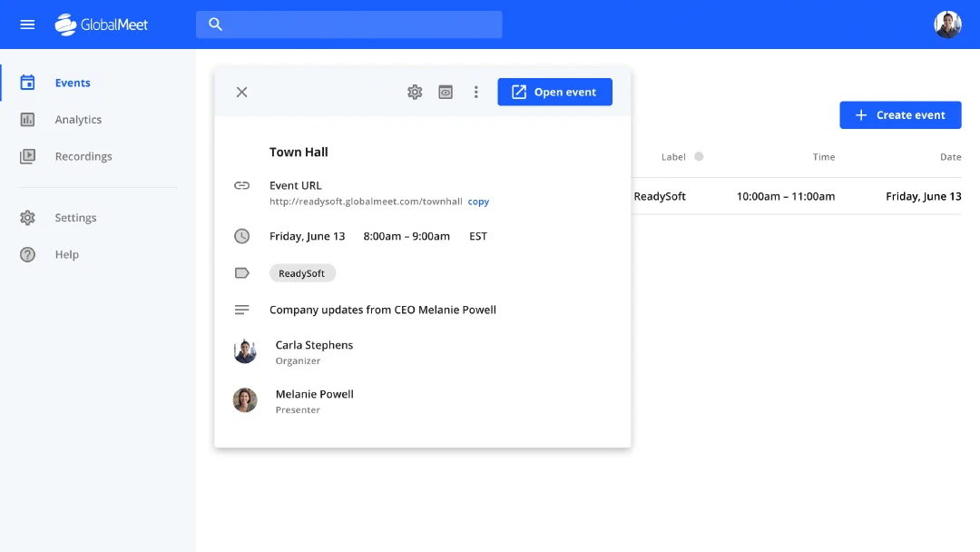Open Settings from the sidebar

75,218
